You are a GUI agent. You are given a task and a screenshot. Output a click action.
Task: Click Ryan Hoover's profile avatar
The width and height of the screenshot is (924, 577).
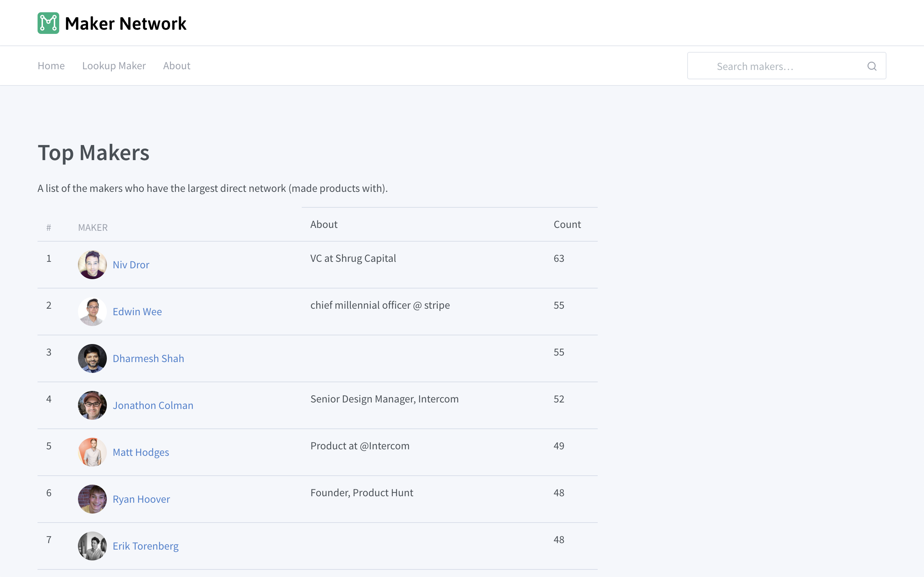coord(92,499)
